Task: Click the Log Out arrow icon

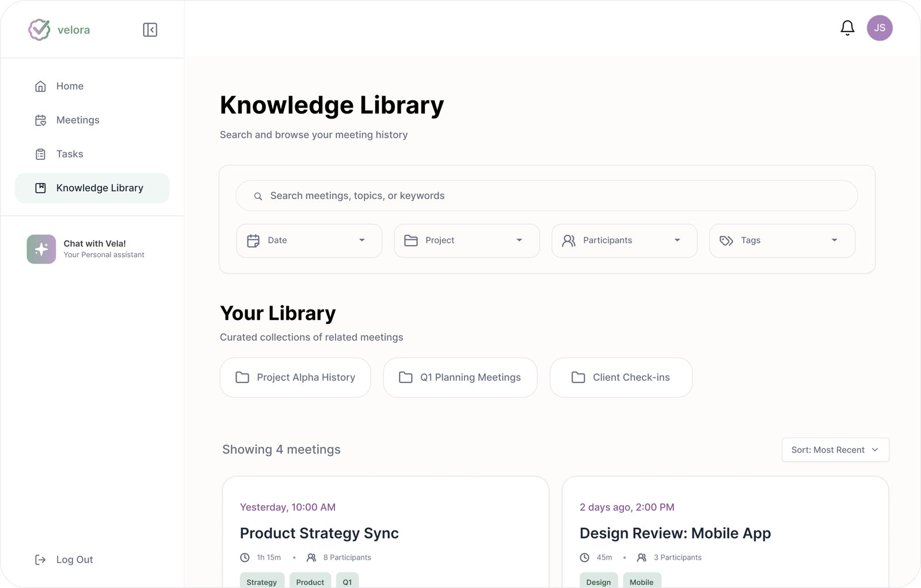Action: pos(40,560)
